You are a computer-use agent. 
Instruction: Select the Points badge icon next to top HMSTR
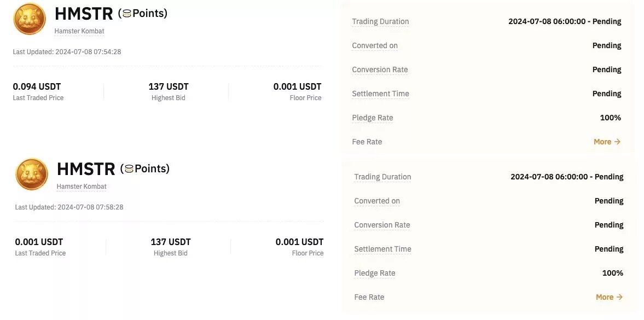126,13
